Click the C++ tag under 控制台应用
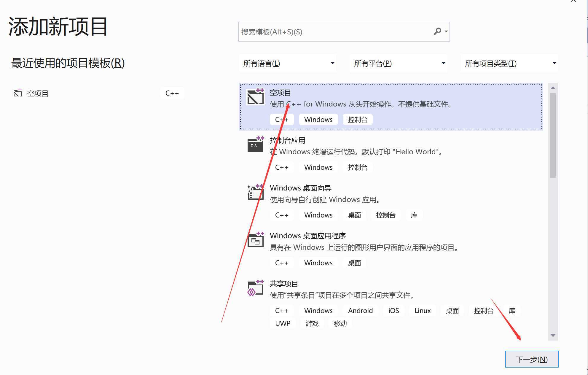 [281, 167]
